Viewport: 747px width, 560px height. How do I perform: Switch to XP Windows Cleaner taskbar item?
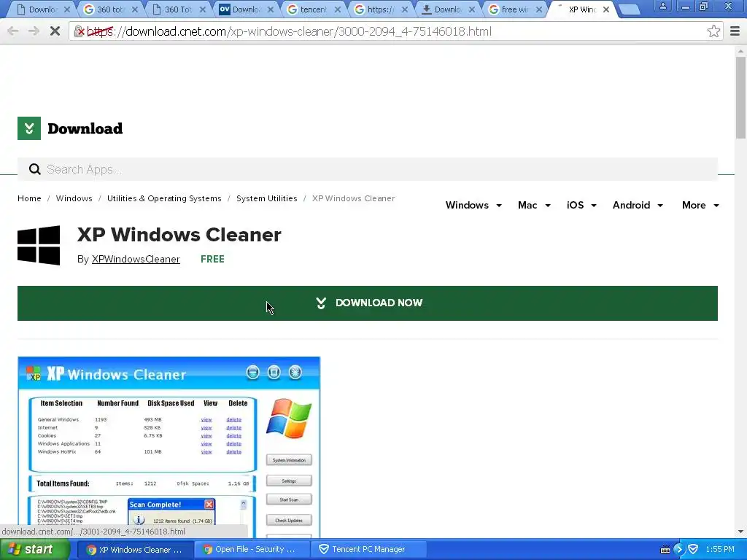135,550
